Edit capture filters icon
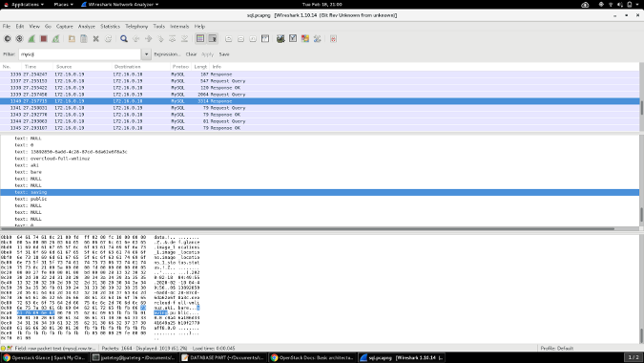The image size is (644, 363). click(280, 38)
